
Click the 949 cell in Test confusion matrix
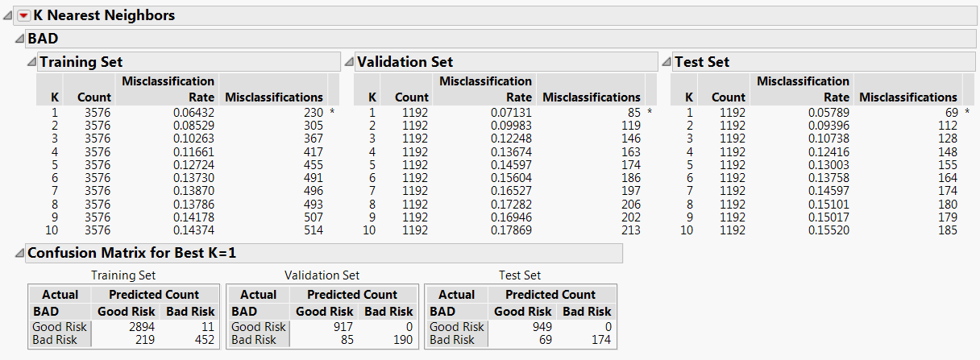(538, 327)
